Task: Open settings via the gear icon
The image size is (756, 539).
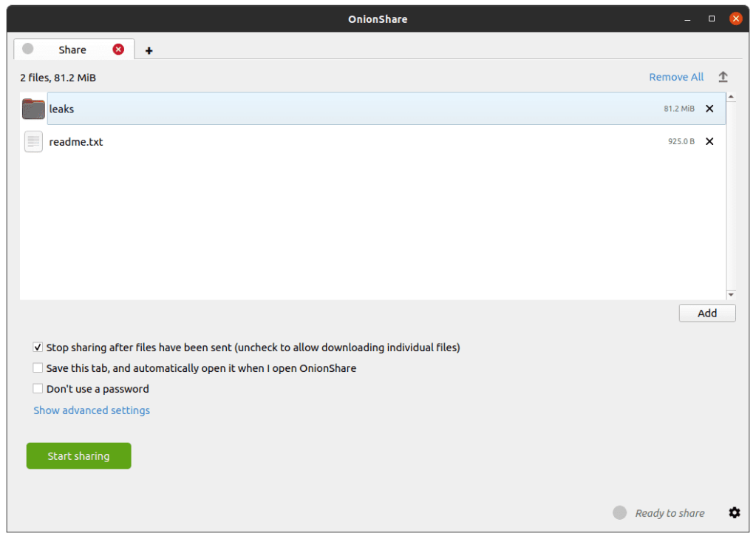Action: coord(734,512)
